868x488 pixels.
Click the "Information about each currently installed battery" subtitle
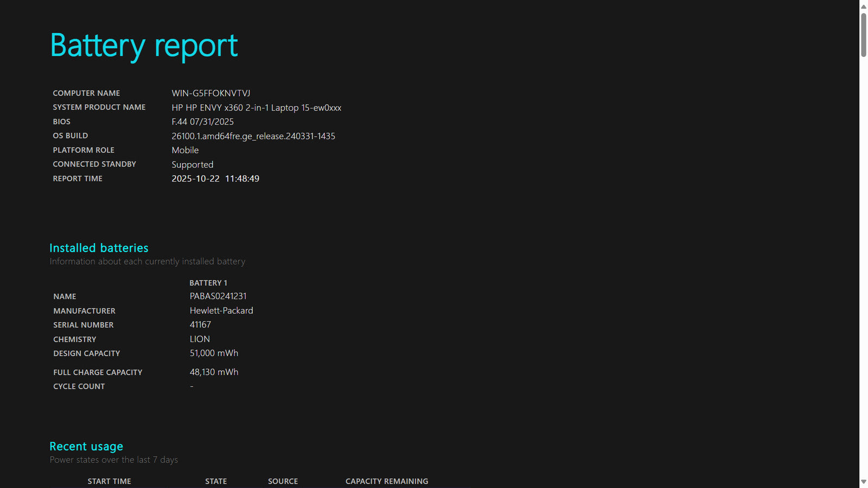tap(148, 261)
